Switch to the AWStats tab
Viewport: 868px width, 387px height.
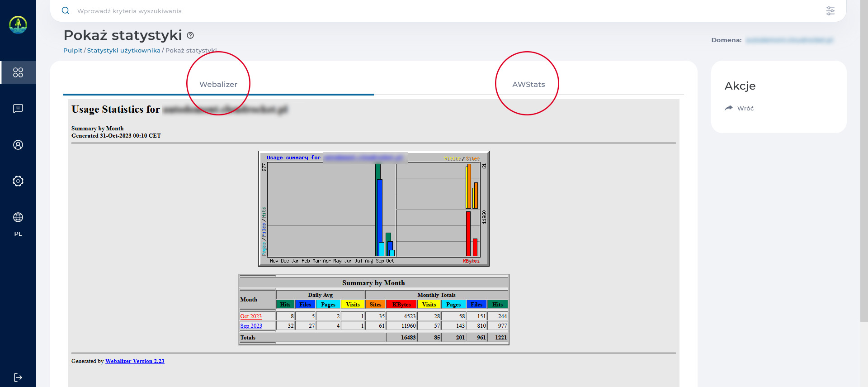[528, 84]
